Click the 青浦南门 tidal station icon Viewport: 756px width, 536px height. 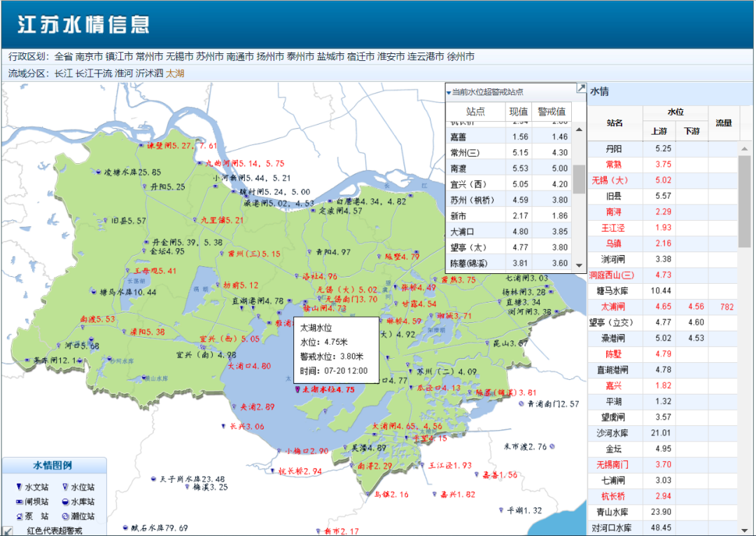[521, 404]
